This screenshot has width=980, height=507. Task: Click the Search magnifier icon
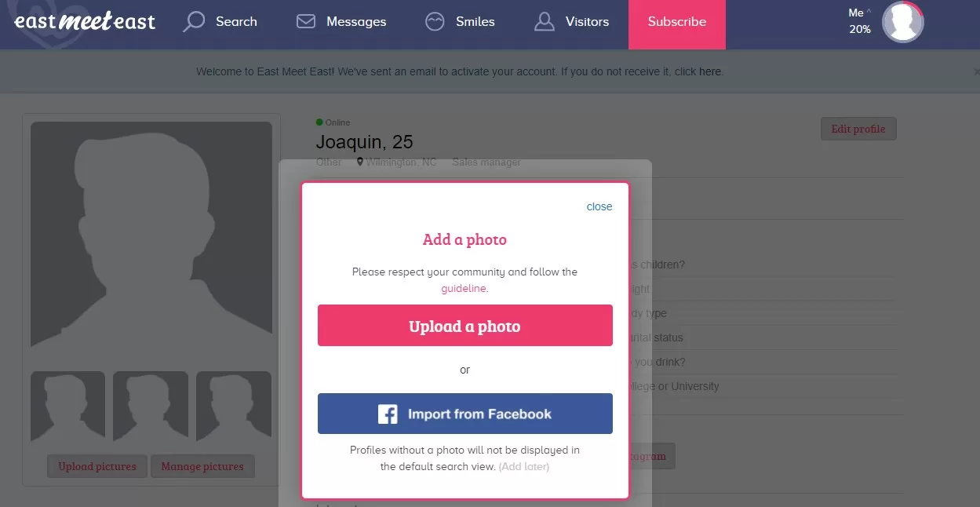[x=193, y=21]
